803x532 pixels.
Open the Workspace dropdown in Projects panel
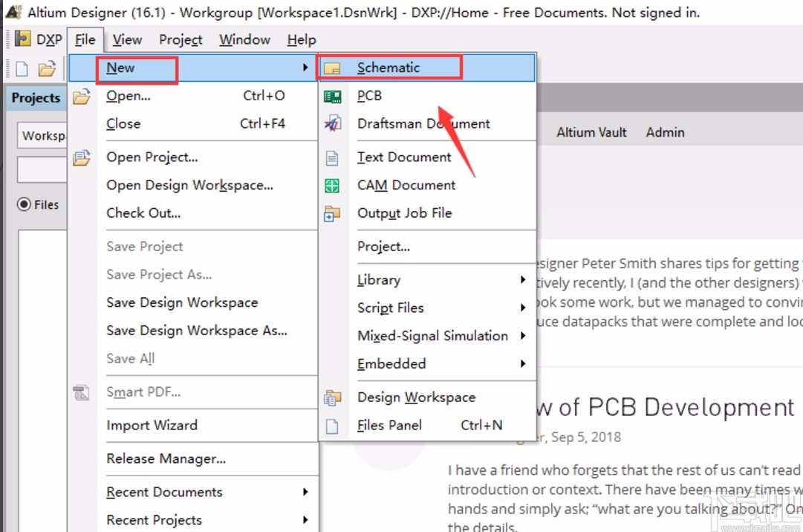point(42,136)
